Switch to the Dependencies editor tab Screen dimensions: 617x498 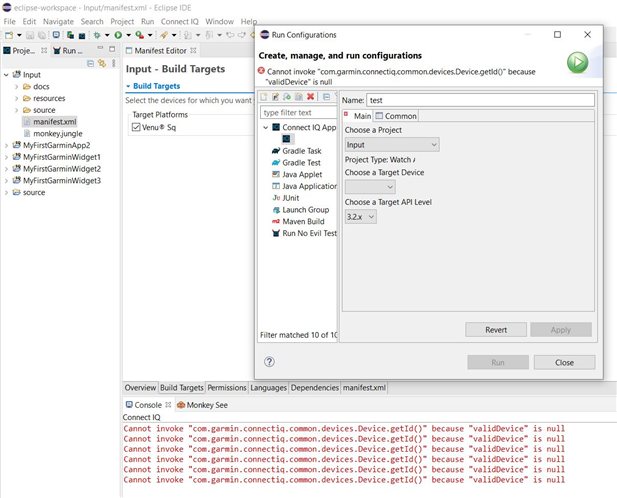click(315, 388)
